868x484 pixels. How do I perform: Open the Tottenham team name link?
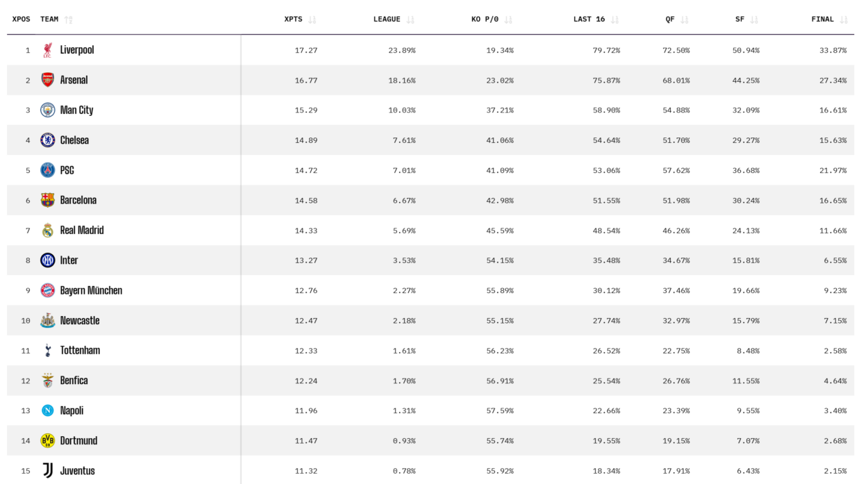pyautogui.click(x=80, y=351)
